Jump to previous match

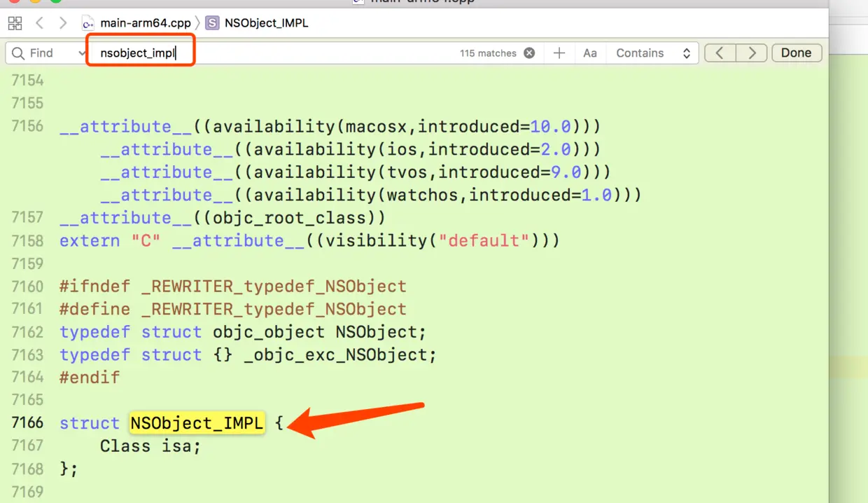(720, 53)
